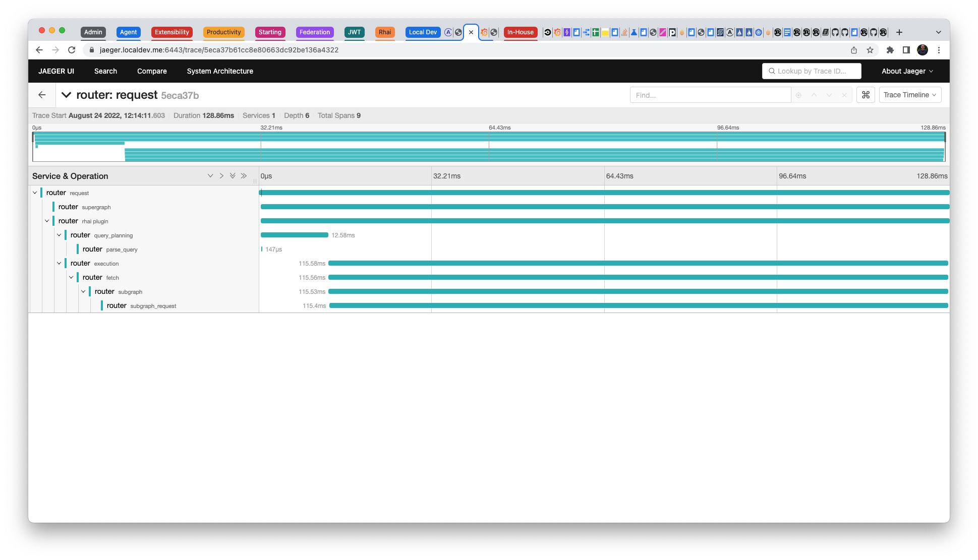Click the Lookup by Trace ID field
Screen dimensions: 978x560
coord(812,71)
